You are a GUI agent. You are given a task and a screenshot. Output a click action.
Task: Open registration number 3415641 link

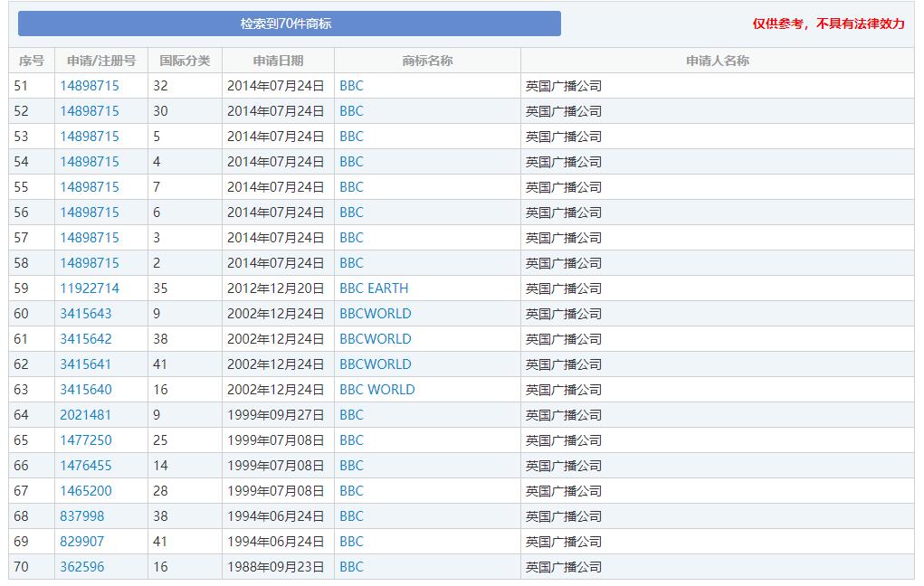(85, 364)
